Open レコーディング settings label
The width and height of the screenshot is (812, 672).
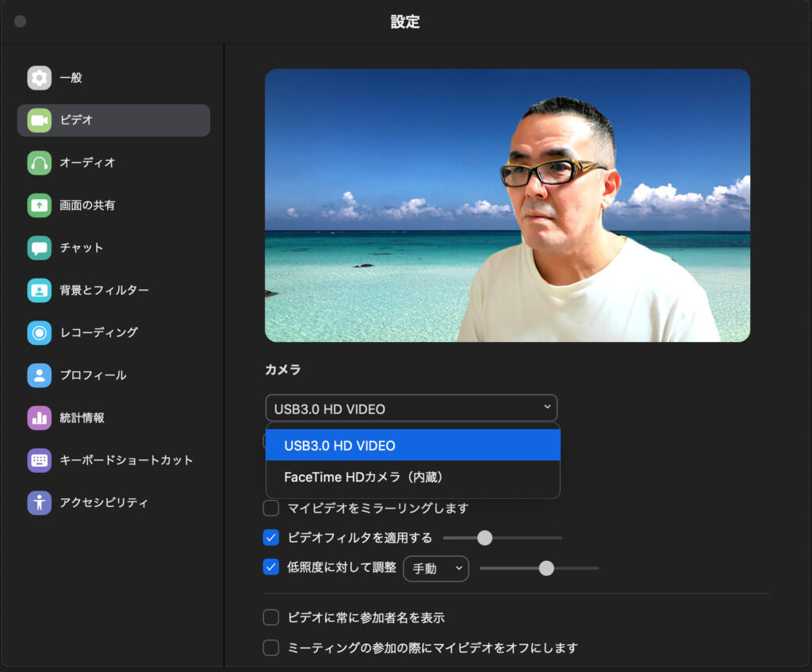point(99,332)
